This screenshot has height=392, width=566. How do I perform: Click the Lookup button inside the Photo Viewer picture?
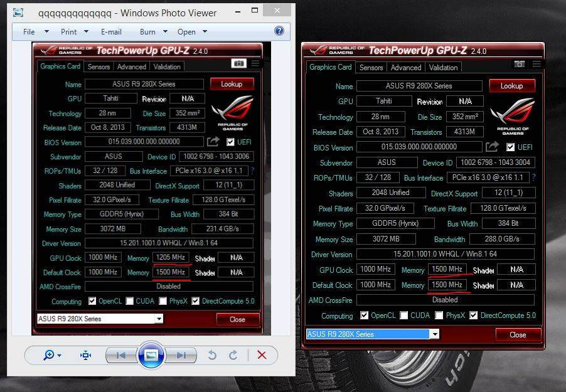pos(232,84)
